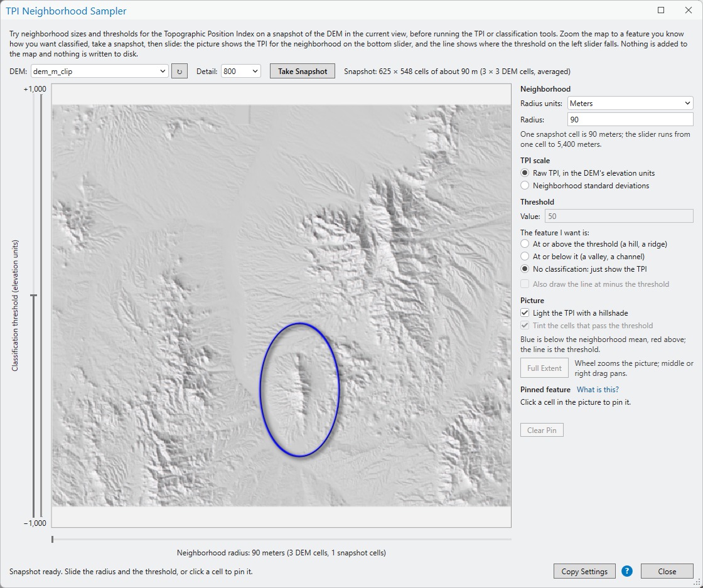Image resolution: width=703 pixels, height=588 pixels.
Task: Click the Radius input field containing 90
Action: [630, 120]
